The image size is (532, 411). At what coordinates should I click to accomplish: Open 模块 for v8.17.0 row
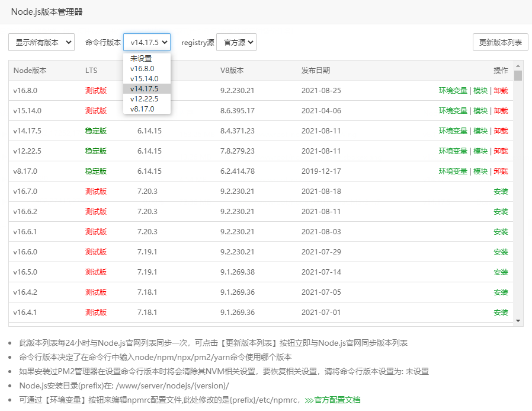480,171
